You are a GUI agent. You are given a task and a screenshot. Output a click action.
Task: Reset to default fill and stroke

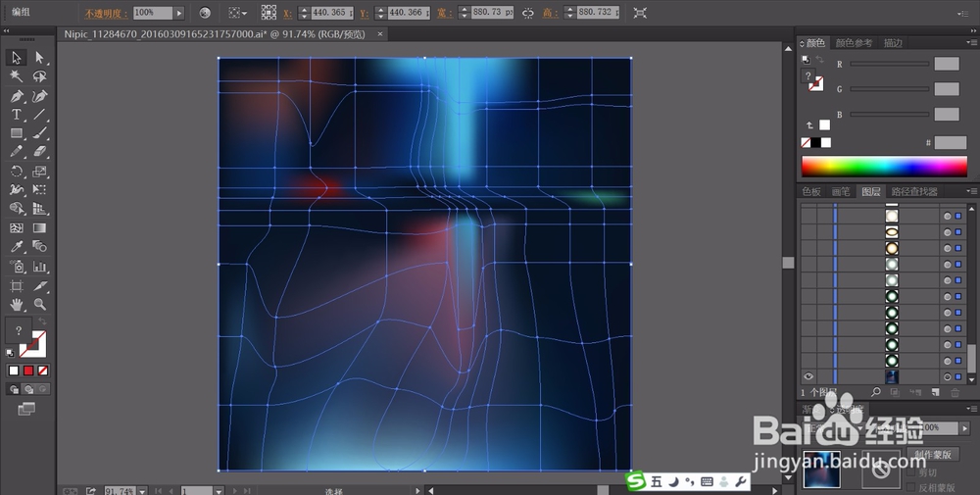[x=10, y=353]
